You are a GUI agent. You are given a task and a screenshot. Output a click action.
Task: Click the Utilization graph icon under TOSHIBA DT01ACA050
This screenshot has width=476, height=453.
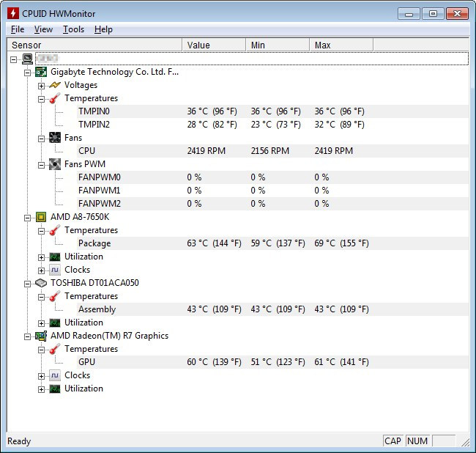55,323
